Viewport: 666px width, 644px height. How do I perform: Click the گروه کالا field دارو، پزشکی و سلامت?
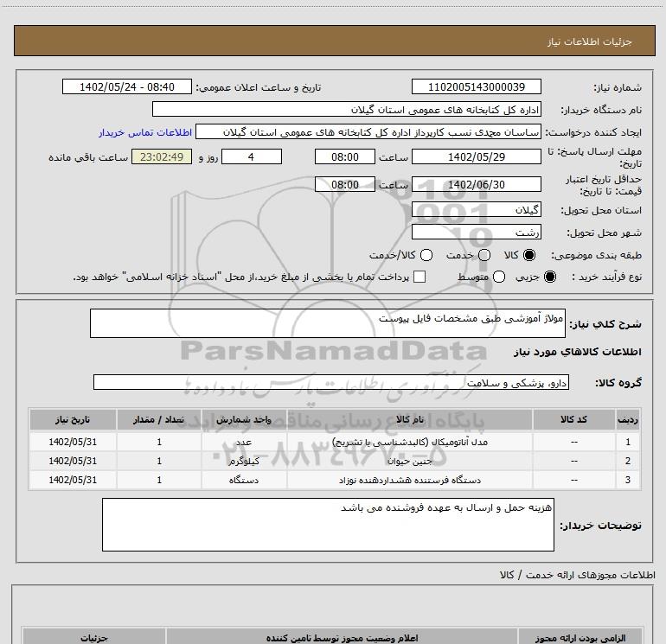[x=331, y=382]
